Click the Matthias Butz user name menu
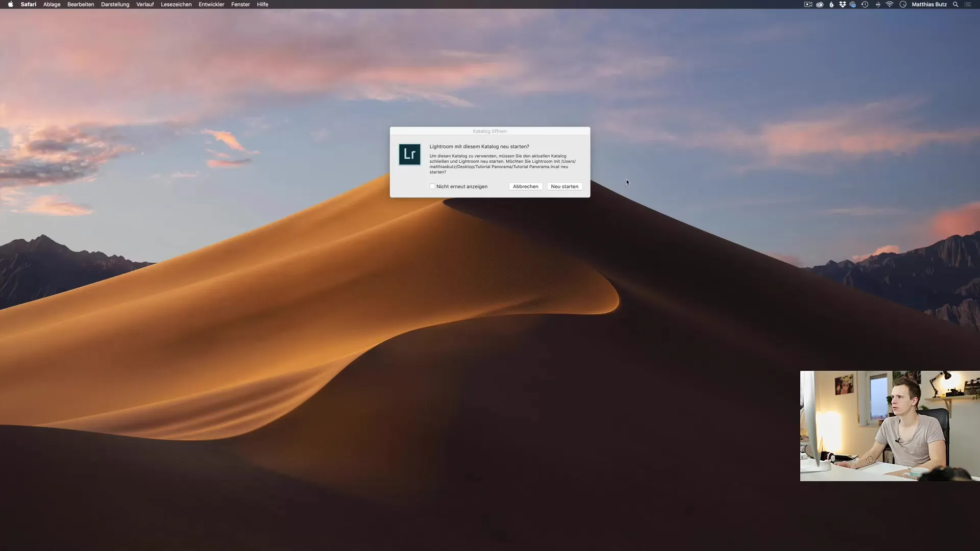Screen dimensions: 980x551 point(929,5)
